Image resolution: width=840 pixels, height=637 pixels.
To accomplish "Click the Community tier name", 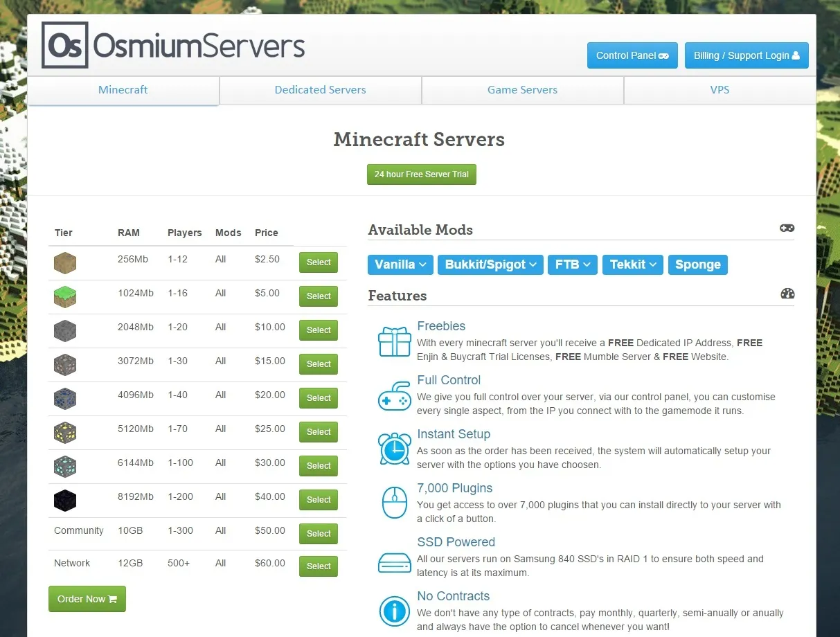I will pyautogui.click(x=79, y=530).
